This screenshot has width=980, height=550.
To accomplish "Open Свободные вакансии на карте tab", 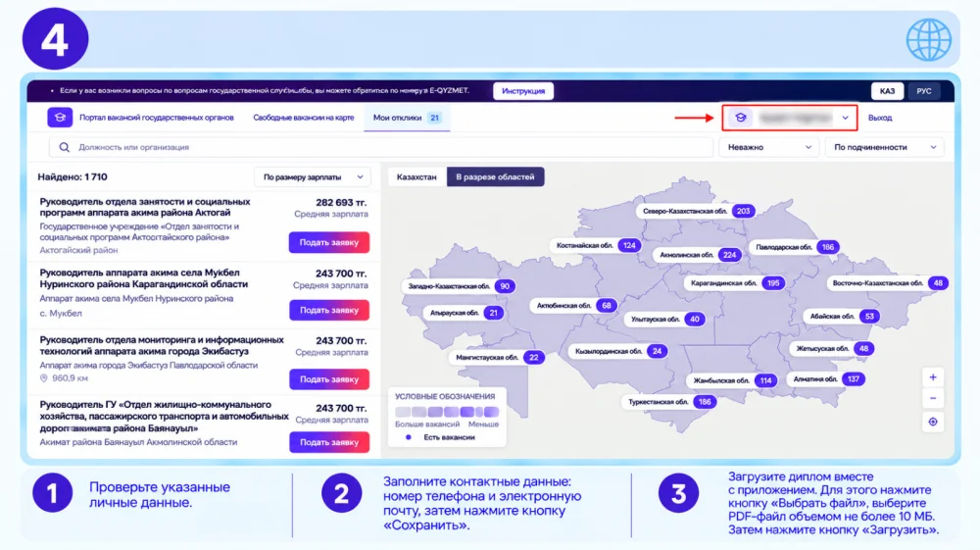I will point(303,118).
